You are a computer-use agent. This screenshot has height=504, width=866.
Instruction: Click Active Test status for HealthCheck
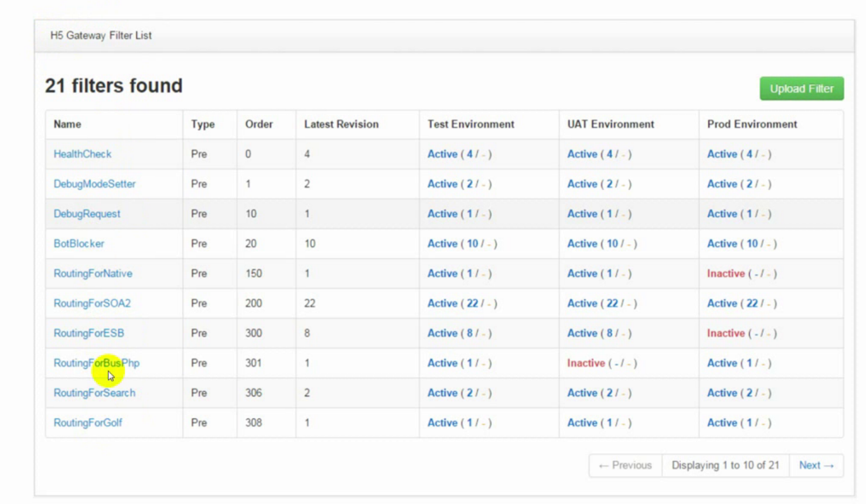pos(442,154)
